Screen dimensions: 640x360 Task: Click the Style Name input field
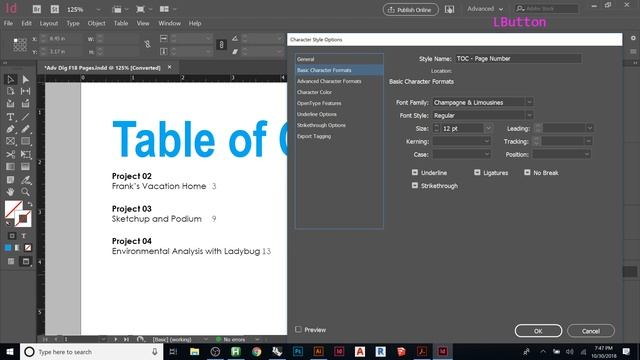518,59
